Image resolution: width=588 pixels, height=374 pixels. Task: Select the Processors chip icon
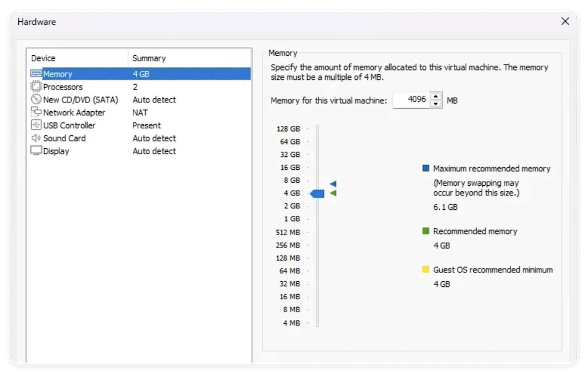pos(36,86)
